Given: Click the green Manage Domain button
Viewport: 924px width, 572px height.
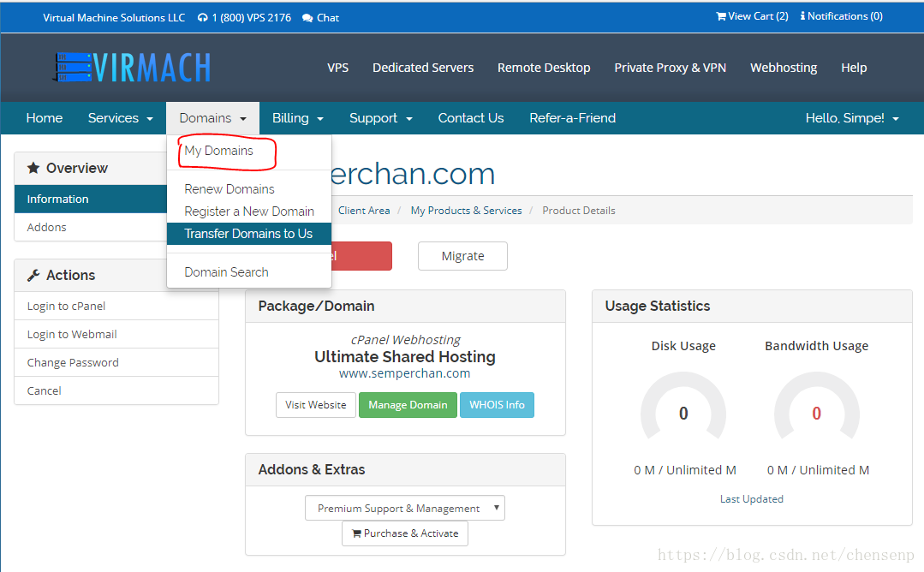Looking at the screenshot, I should pyautogui.click(x=408, y=405).
